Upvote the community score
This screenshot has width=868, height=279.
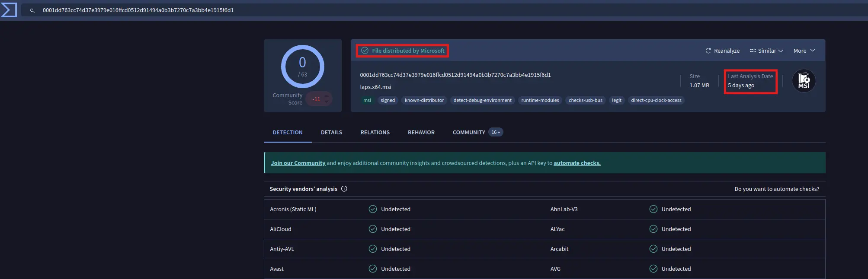(327, 96)
